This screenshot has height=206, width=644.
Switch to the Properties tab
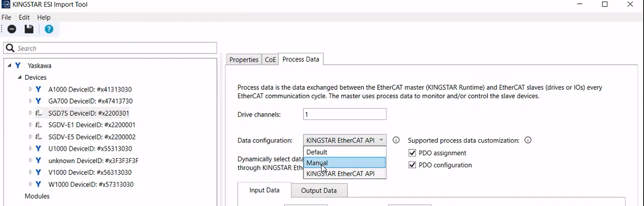click(244, 59)
